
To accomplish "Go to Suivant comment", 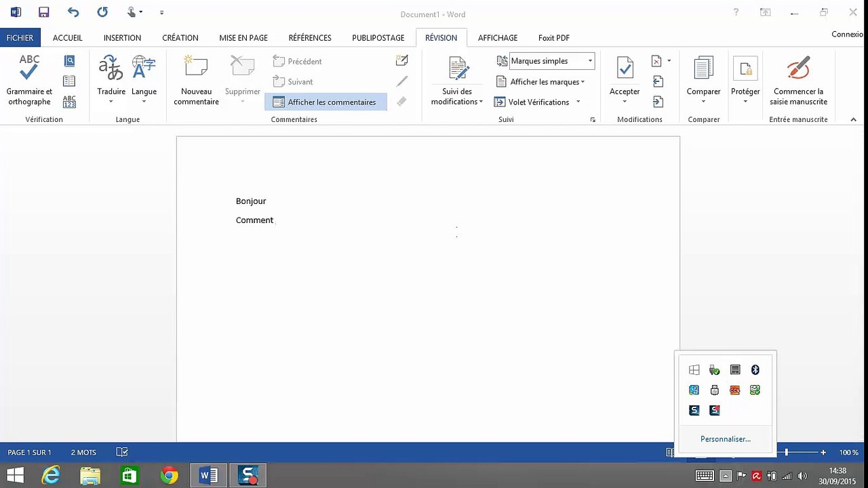I will [x=293, y=81].
